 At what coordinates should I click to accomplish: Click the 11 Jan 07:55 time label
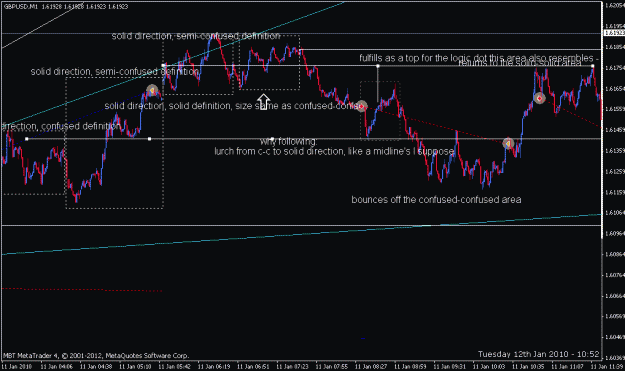332,366
